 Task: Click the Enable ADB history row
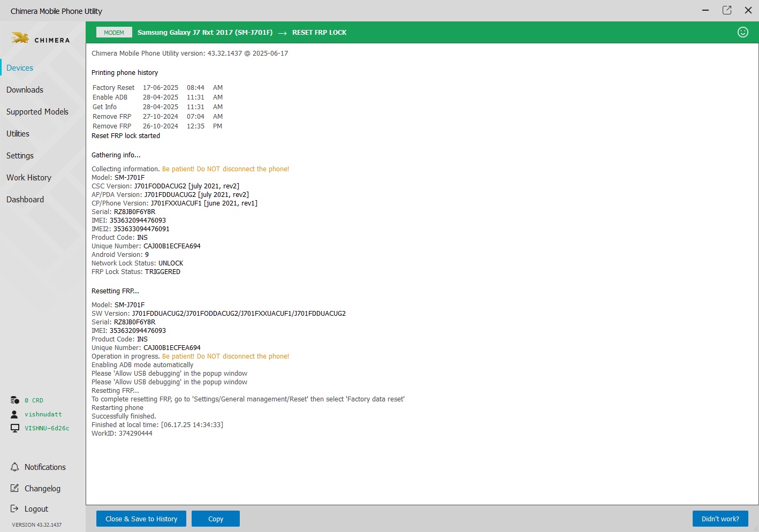pos(157,97)
